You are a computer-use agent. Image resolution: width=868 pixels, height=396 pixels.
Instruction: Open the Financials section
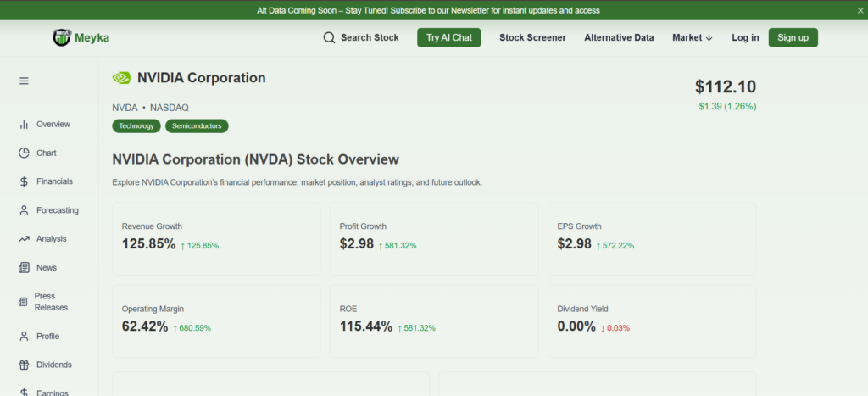(54, 181)
